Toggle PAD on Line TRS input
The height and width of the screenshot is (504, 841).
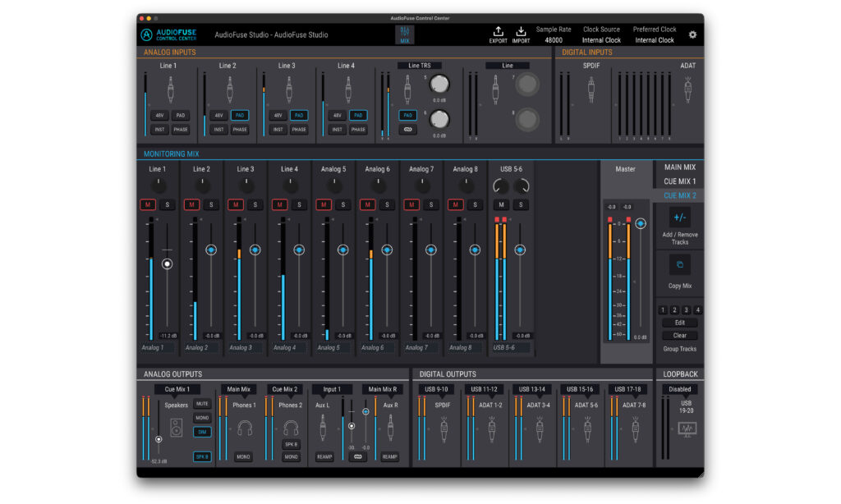tap(407, 115)
